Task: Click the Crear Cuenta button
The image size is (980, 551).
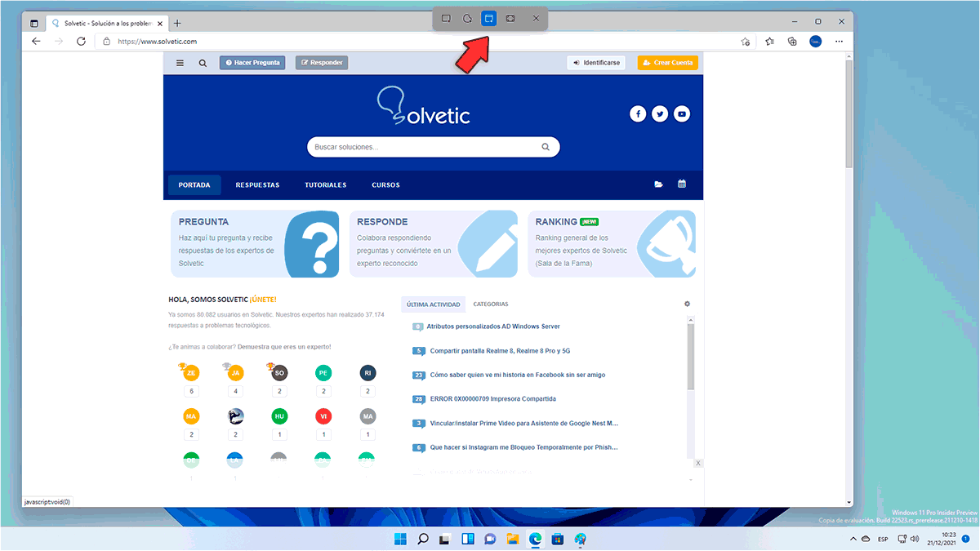Action: click(x=668, y=62)
